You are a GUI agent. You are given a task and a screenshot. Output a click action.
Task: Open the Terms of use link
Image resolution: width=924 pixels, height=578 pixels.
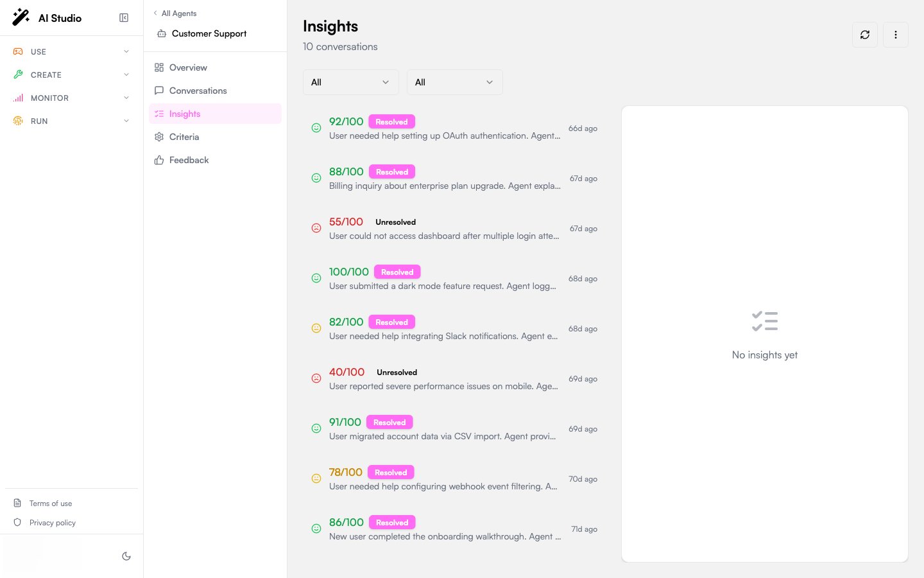point(51,504)
